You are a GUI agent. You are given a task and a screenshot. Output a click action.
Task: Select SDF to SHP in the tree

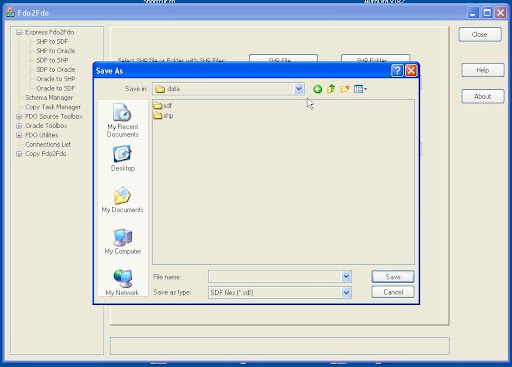[52, 60]
